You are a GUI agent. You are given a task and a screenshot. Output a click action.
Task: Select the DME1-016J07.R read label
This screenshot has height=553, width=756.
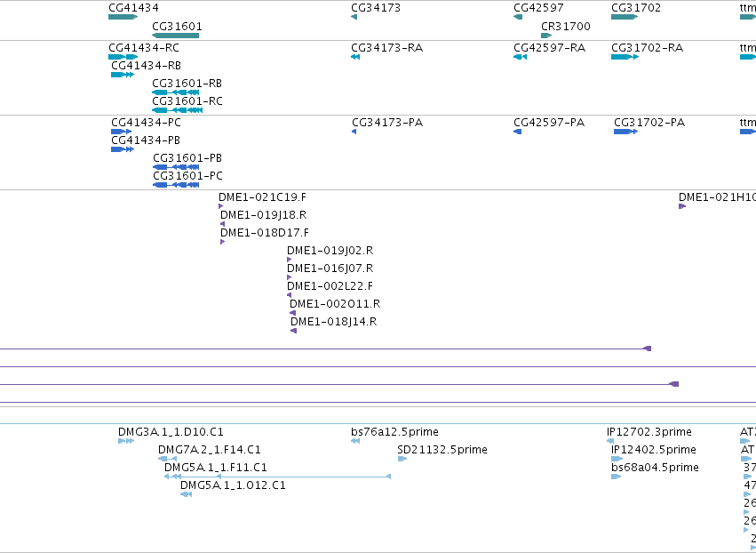pos(330,268)
